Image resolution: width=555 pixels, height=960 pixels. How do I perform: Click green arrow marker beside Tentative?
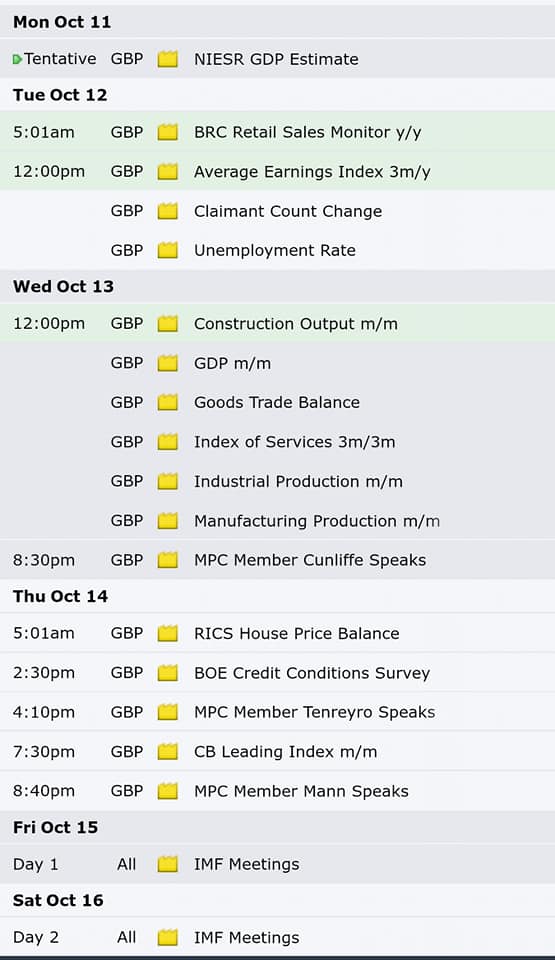[x=17, y=59]
